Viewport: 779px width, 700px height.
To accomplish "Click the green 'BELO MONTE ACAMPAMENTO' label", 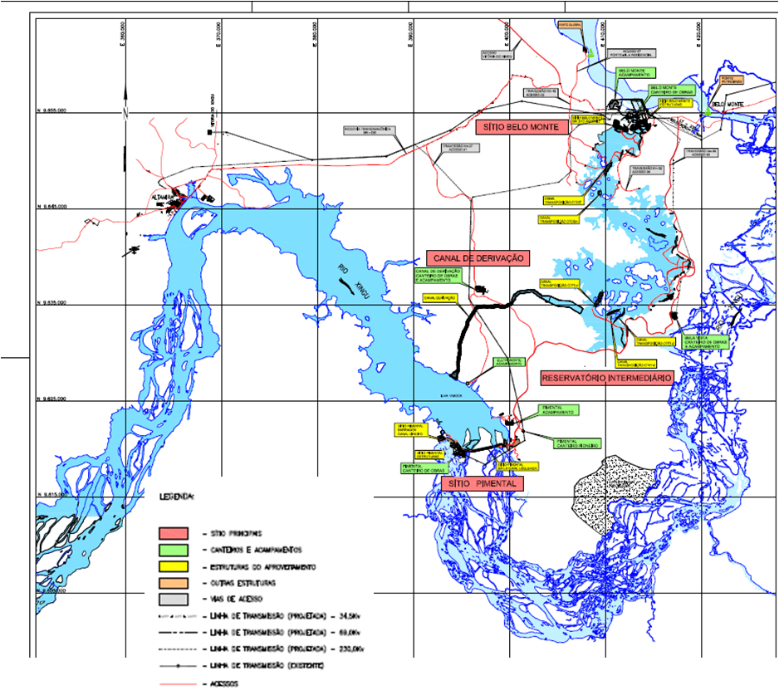I will coord(635,73).
